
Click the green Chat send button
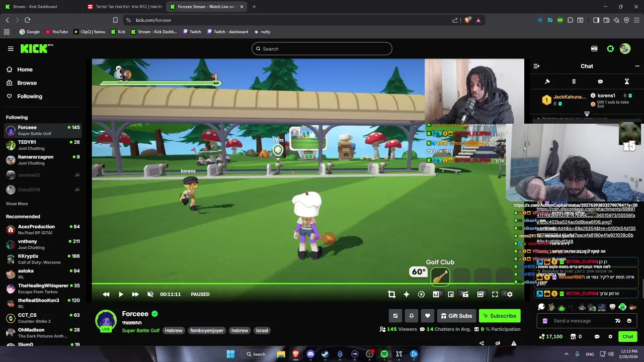pyautogui.click(x=628, y=336)
